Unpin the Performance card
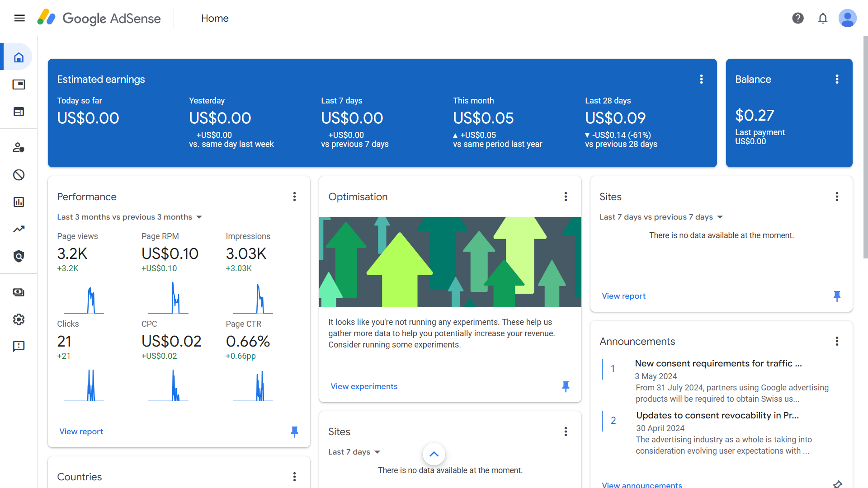868x488 pixels. coord(294,432)
